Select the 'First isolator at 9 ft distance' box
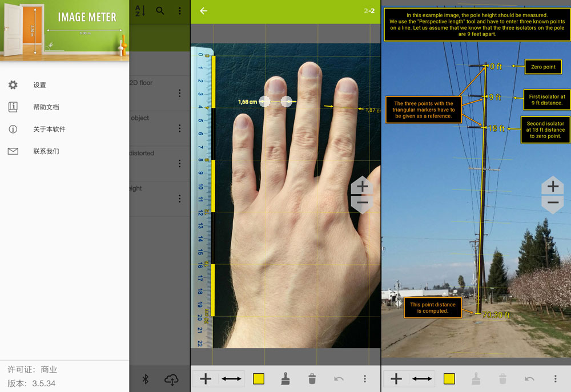Viewport: 571px width, 392px height. (x=547, y=100)
